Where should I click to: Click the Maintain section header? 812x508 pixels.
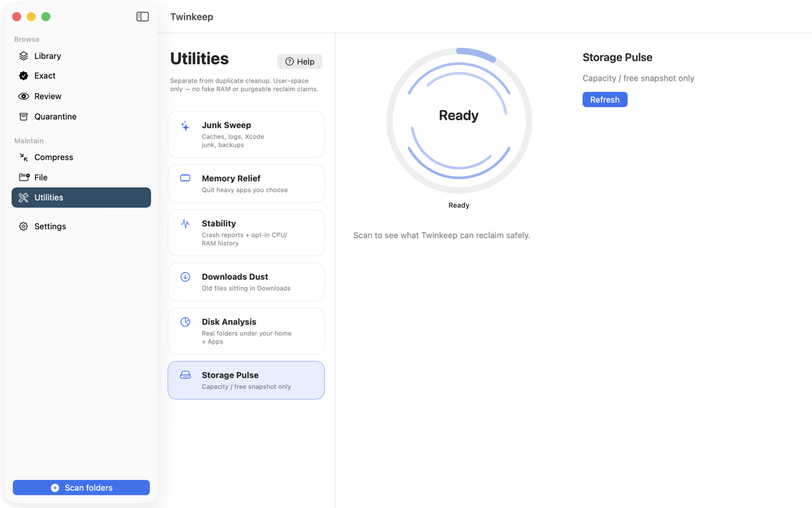click(x=29, y=141)
